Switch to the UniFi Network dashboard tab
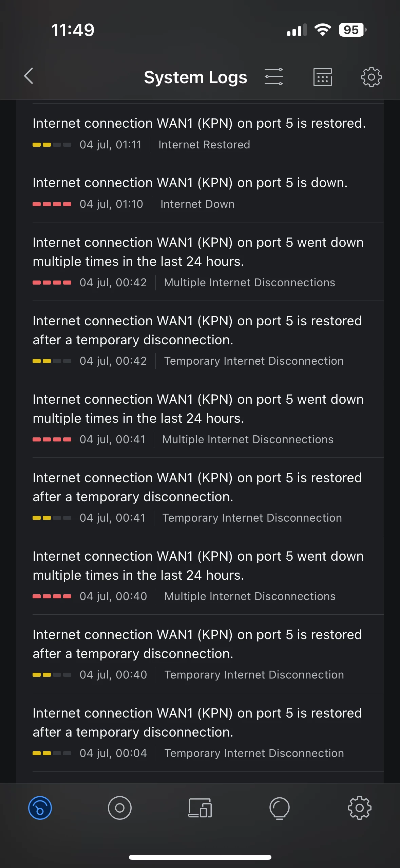This screenshot has height=868, width=400. point(40,808)
